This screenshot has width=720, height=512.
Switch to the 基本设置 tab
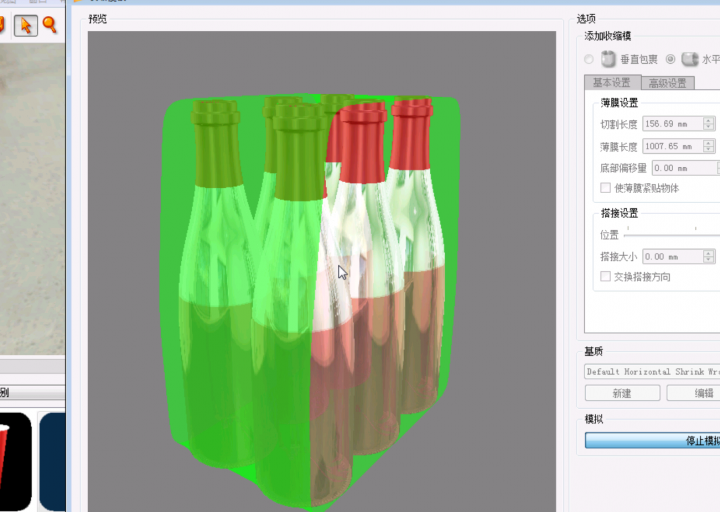611,83
